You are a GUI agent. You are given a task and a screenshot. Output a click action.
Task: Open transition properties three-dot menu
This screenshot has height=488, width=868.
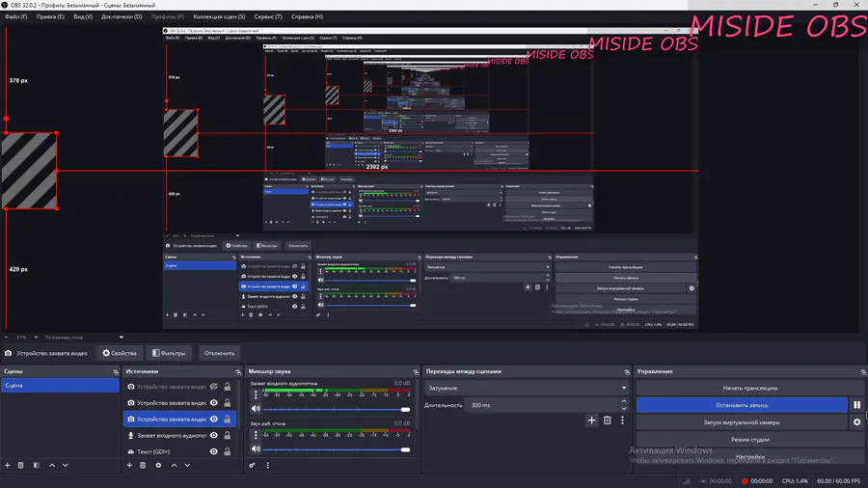pyautogui.click(x=622, y=420)
